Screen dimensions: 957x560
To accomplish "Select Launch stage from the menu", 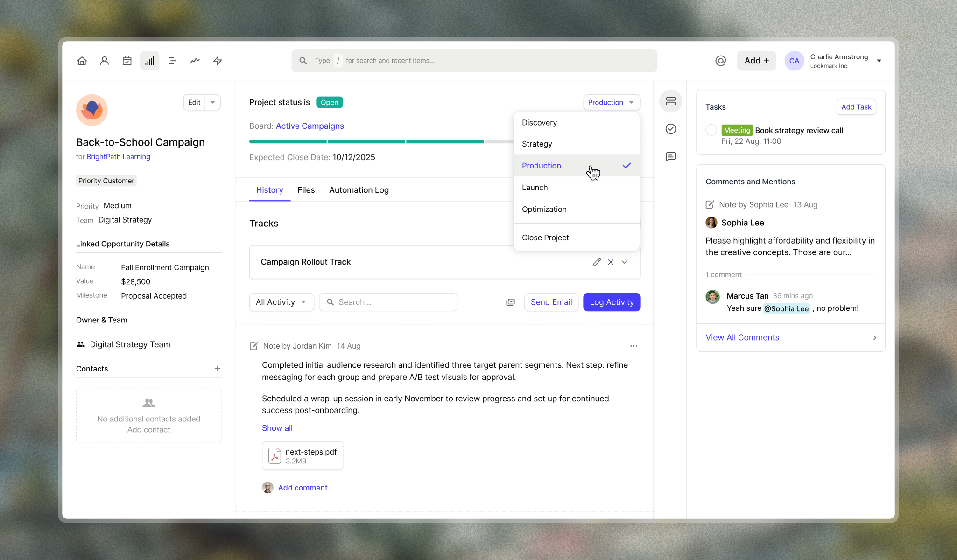I will coord(535,188).
